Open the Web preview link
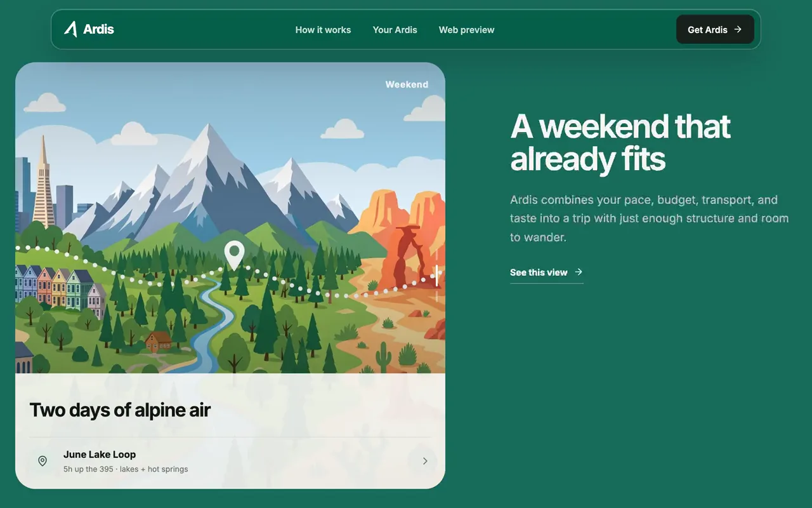812x508 pixels. [466, 30]
